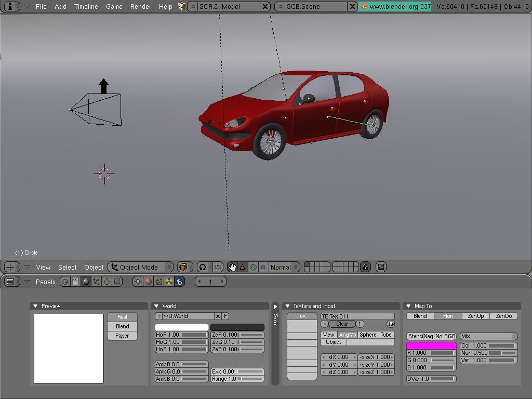Open the Object Mode dropdown
Viewport: 532px width, 399px height.
coord(140,267)
